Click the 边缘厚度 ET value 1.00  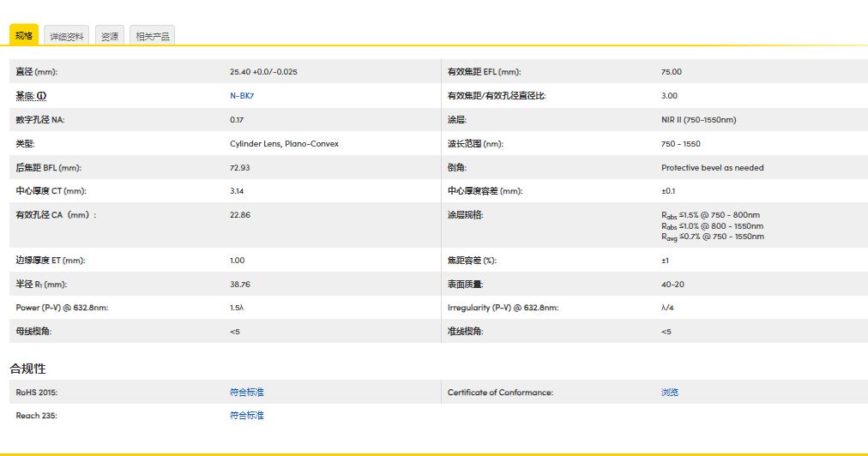(238, 260)
